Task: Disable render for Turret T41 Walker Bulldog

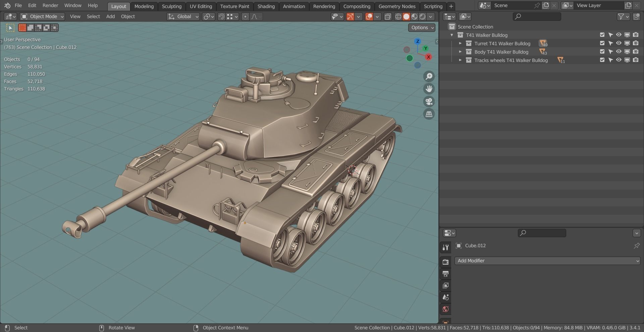Action: (x=636, y=43)
